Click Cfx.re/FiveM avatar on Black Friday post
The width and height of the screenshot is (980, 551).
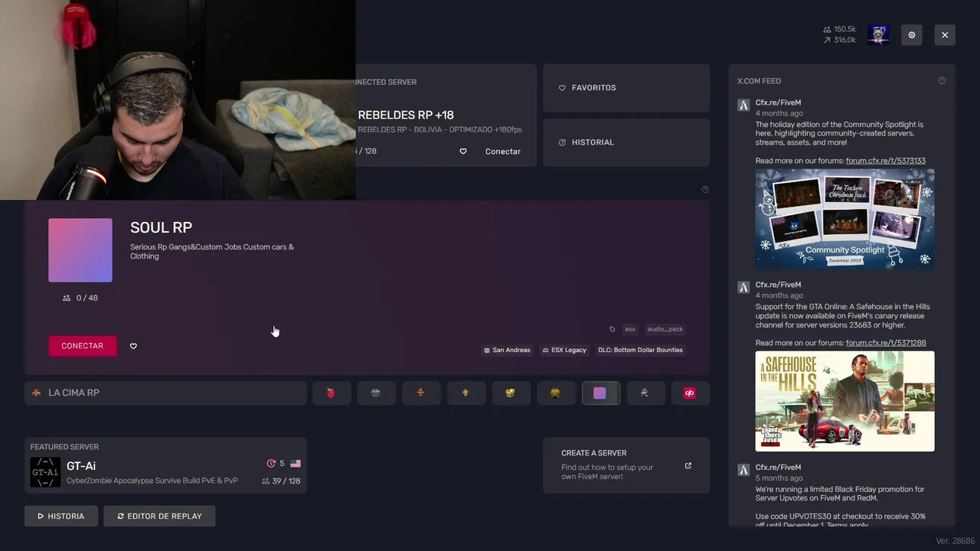pos(743,470)
